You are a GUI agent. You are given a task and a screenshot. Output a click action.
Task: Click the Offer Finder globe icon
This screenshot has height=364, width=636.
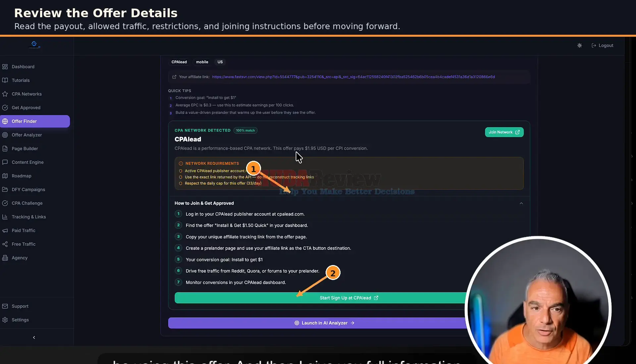tap(5, 121)
